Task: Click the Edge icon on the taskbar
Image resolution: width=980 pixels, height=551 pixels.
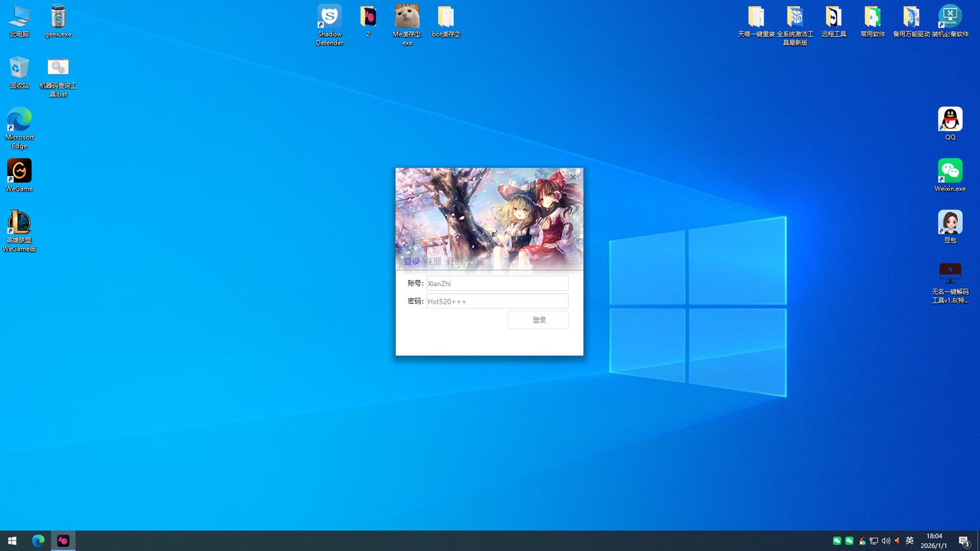Action: [x=38, y=541]
